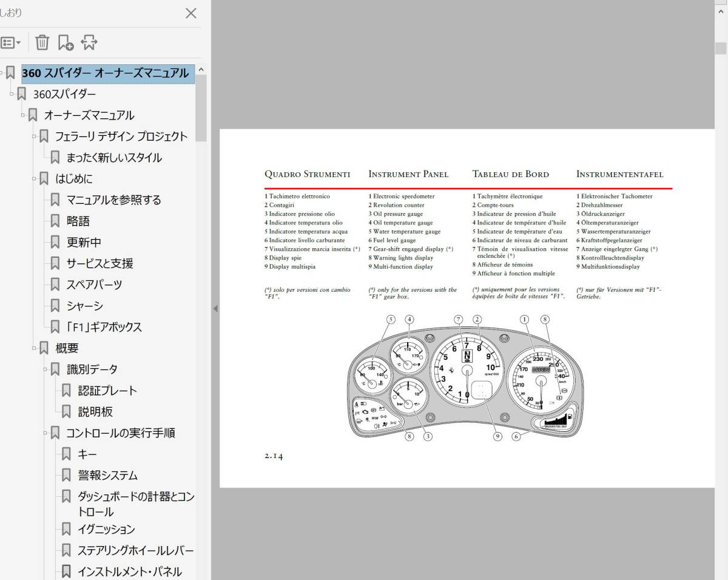Open the 概要 bookmark
The width and height of the screenshot is (728, 580).
67,348
